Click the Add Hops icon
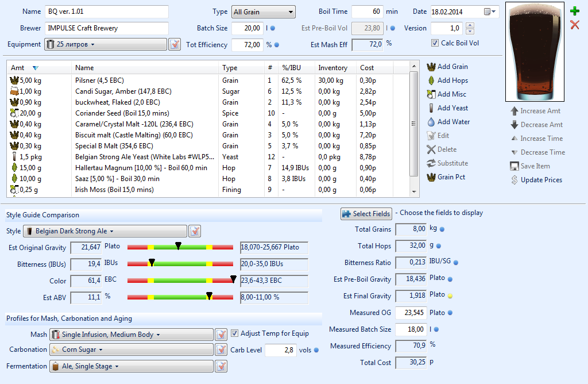This screenshot has height=384, width=588. point(431,80)
